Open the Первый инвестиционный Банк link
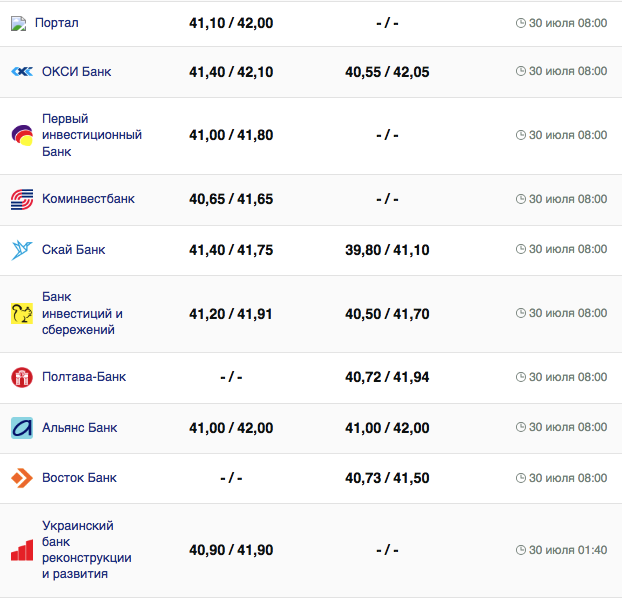 coord(91,135)
